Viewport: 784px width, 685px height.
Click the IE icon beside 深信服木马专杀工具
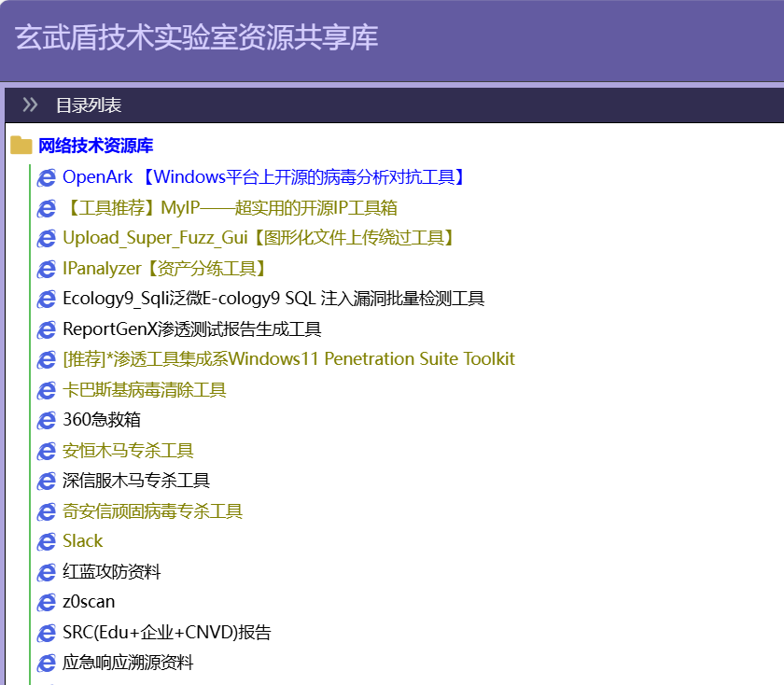click(x=47, y=481)
